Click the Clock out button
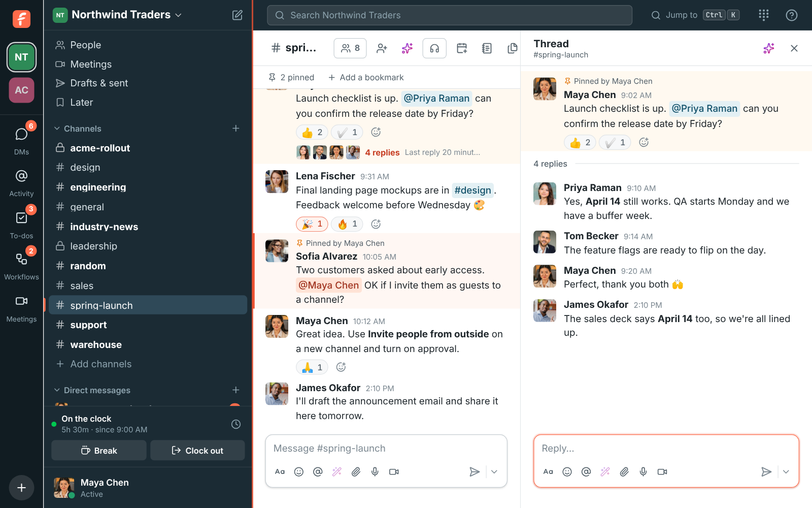Image resolution: width=812 pixels, height=508 pixels. [x=197, y=451]
